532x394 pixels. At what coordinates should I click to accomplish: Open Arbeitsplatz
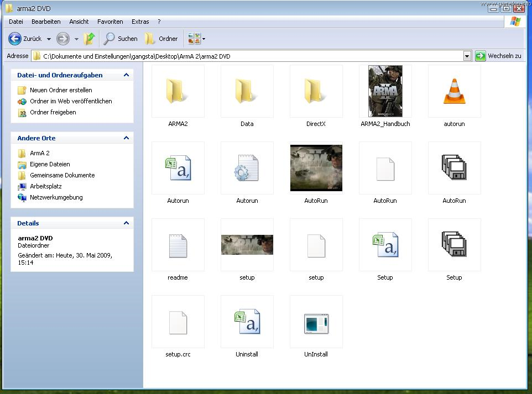click(40, 186)
